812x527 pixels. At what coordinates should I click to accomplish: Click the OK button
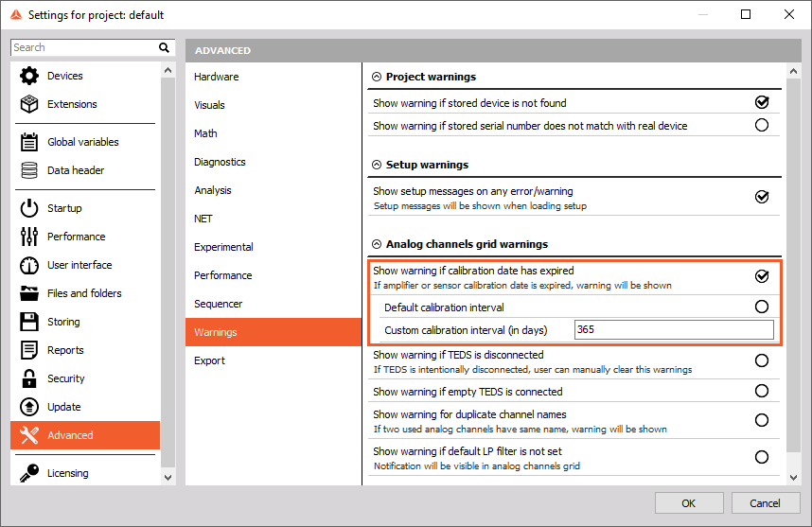click(689, 503)
